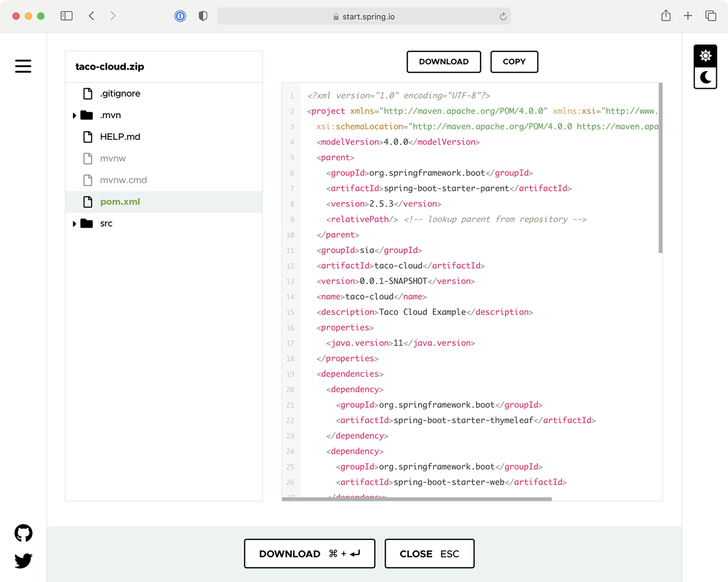728x582 pixels.
Task: Toggle Safari sidebar icon
Action: pos(66,16)
